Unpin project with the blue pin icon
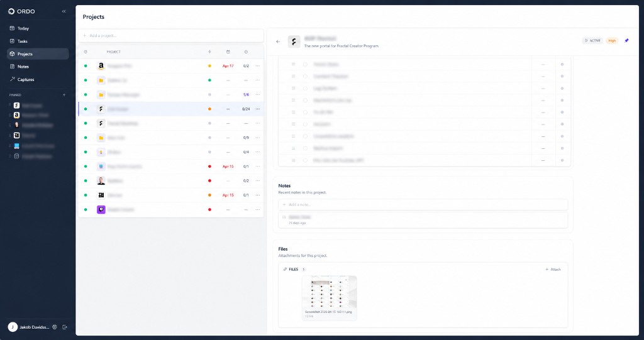644x340 pixels. tap(626, 41)
